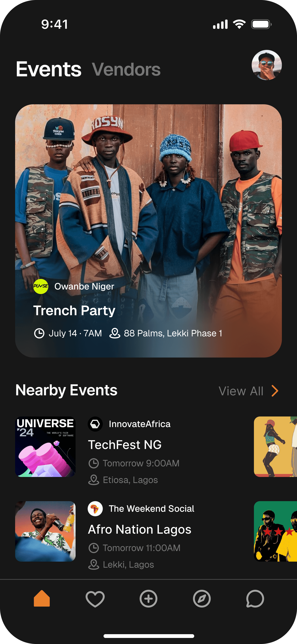Tap the plus circle create icon
Viewport: 297px width, 644px height.
(148, 598)
